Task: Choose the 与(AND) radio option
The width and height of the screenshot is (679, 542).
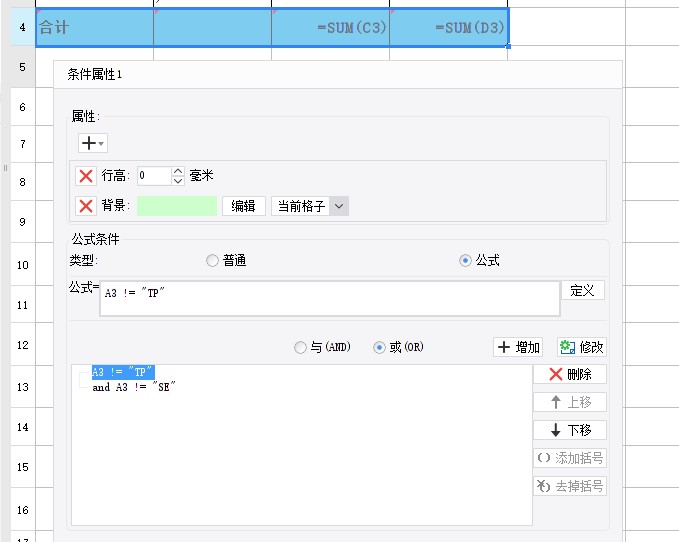Action: 300,348
